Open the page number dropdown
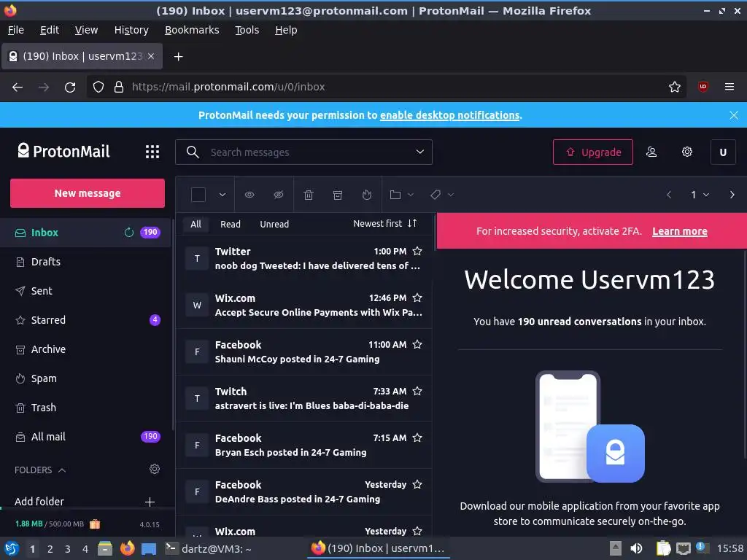Viewport: 747px width, 560px height. [x=700, y=195]
